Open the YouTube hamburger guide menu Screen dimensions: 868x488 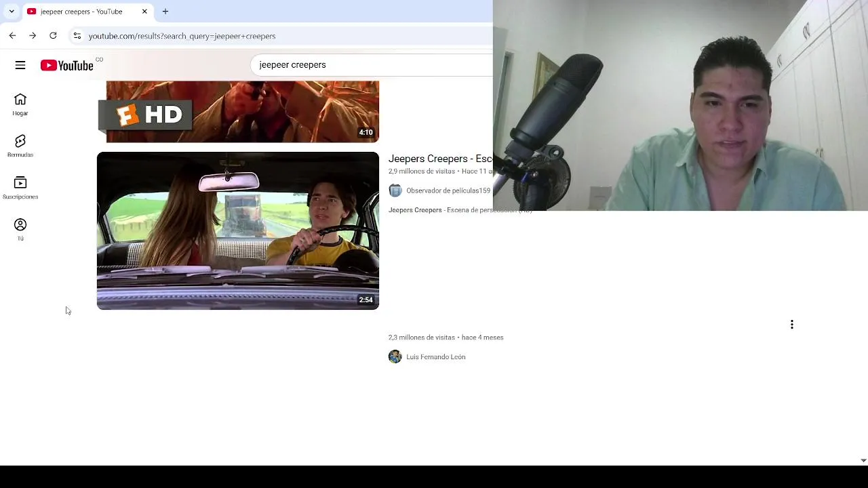pyautogui.click(x=20, y=65)
